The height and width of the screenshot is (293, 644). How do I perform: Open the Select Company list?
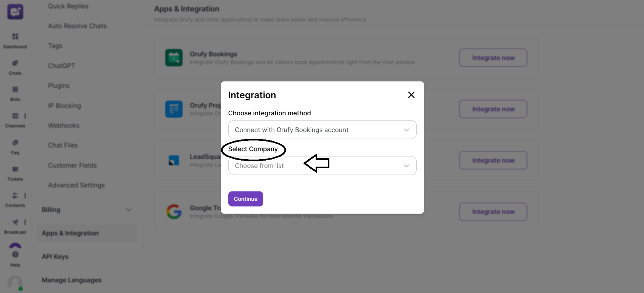[x=322, y=166]
